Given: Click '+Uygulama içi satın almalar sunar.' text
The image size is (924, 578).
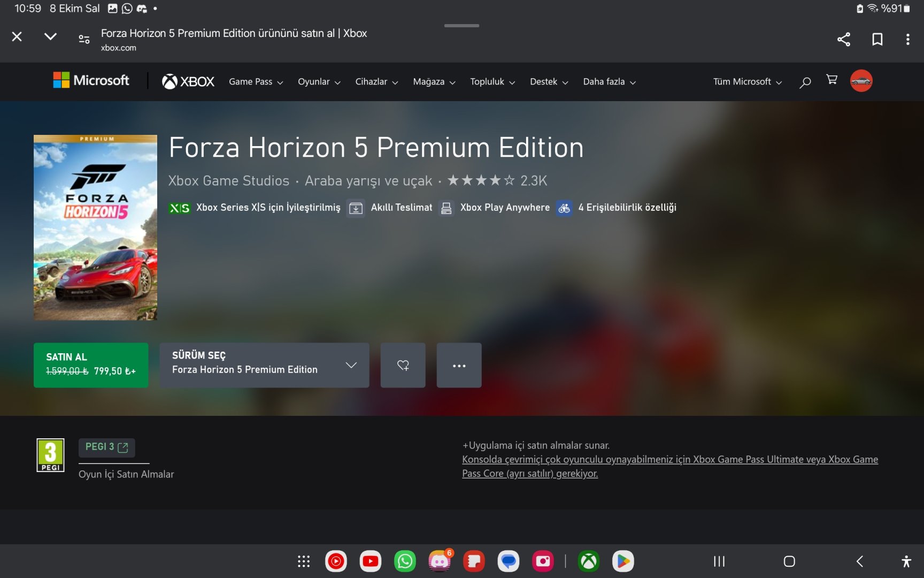Looking at the screenshot, I should (x=536, y=445).
